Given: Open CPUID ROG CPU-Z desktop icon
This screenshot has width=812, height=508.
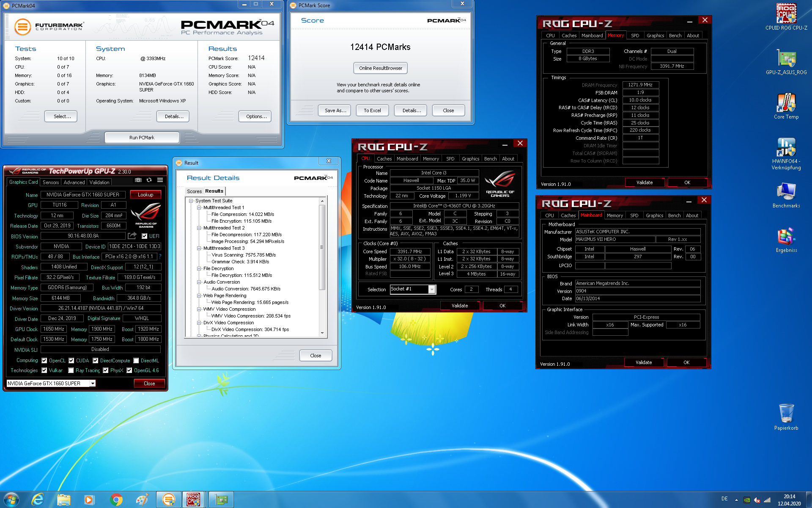Looking at the screenshot, I should [x=786, y=17].
